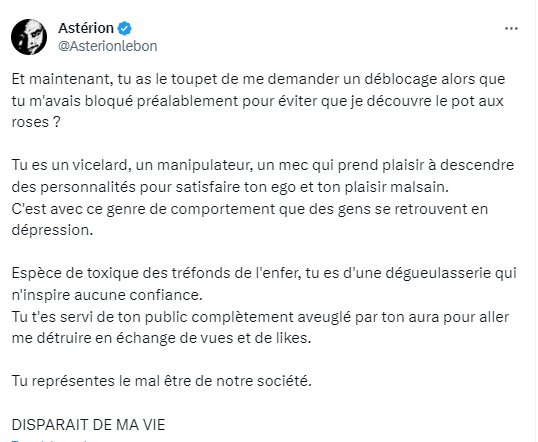Click the text 'DISPARAIT DE MA VIE'
The image size is (538, 442).
click(x=89, y=425)
